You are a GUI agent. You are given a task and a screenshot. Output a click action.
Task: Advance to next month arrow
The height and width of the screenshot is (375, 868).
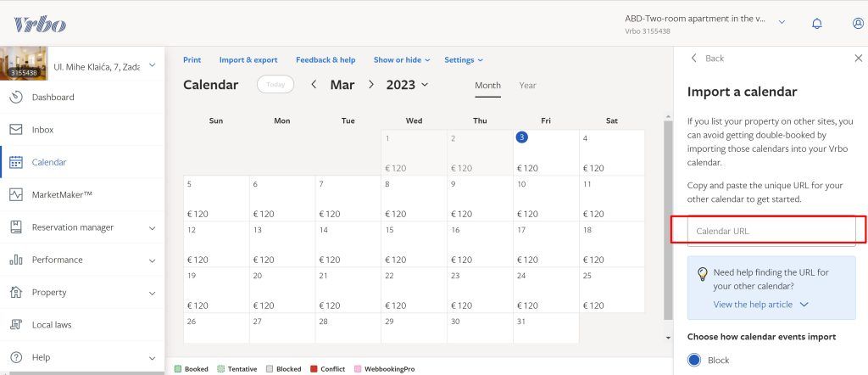(370, 85)
